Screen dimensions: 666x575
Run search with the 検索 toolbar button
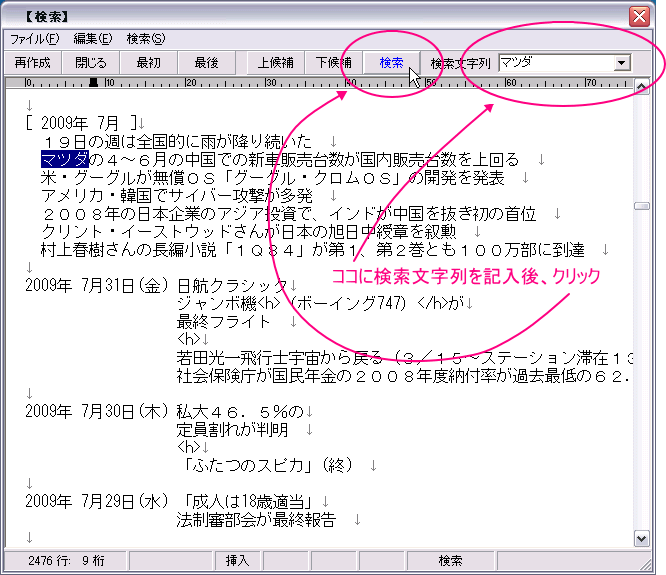click(391, 62)
